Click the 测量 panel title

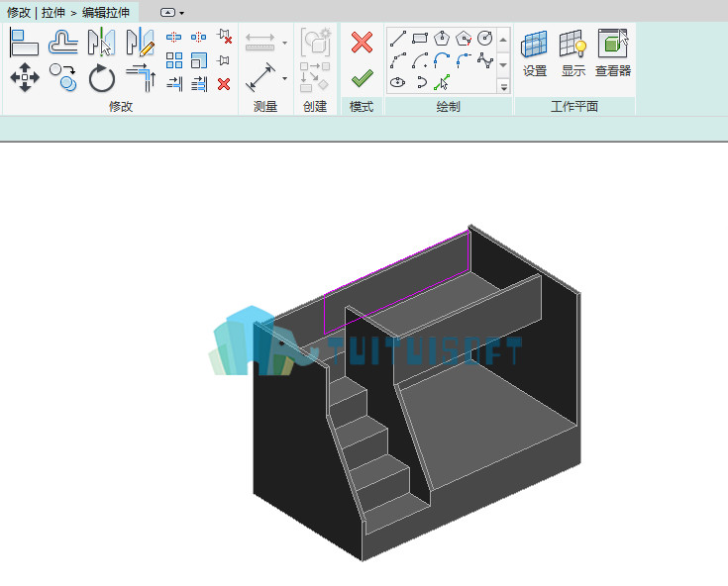(x=265, y=106)
